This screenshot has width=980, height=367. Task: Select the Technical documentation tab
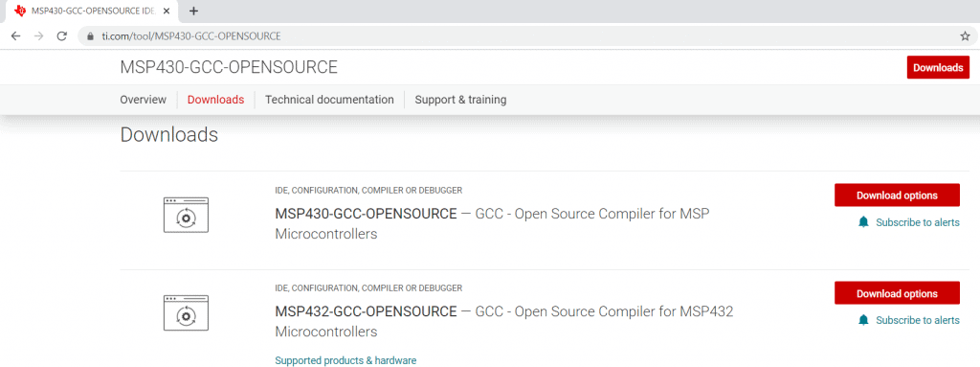point(329,100)
